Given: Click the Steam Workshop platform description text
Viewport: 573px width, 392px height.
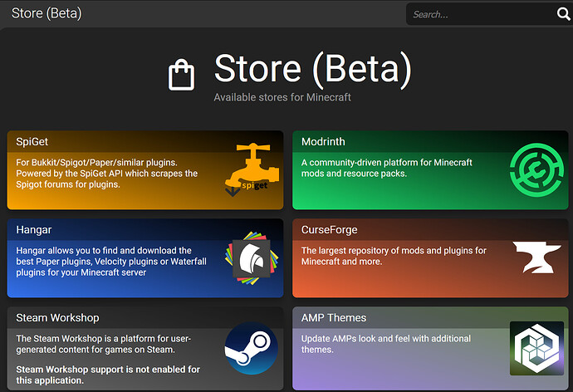Looking at the screenshot, I should pyautogui.click(x=104, y=344).
